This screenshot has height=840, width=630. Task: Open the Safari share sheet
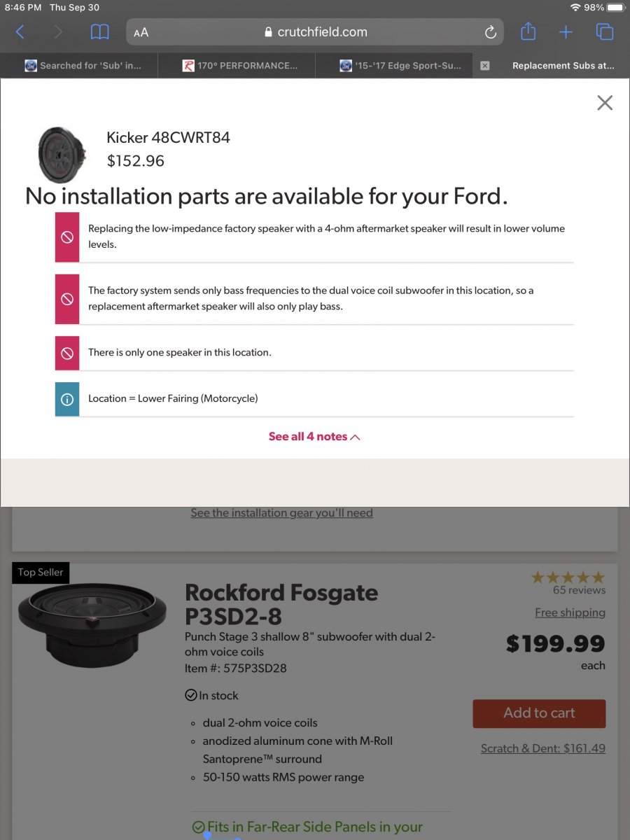coord(528,32)
